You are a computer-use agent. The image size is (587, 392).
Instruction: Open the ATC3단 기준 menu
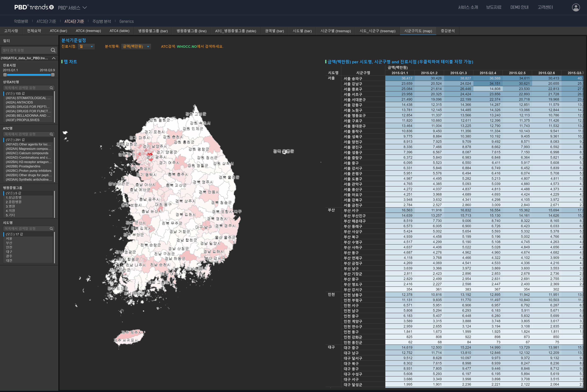click(46, 22)
